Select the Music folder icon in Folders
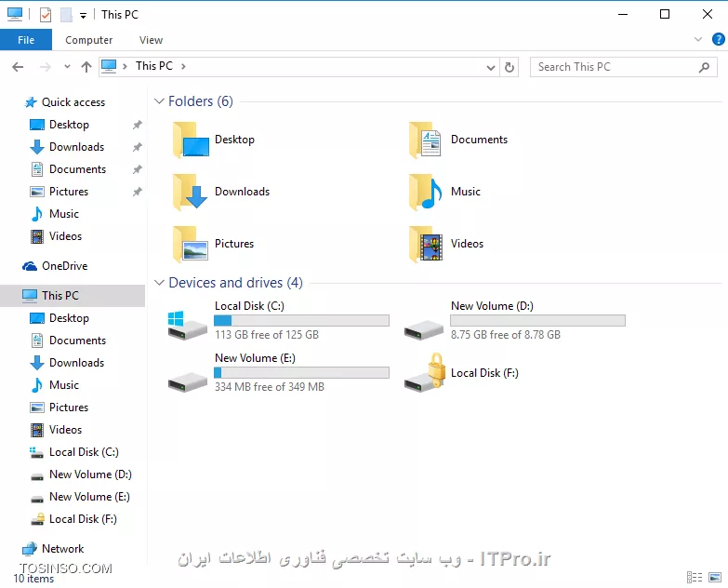728x588 pixels. point(425,192)
